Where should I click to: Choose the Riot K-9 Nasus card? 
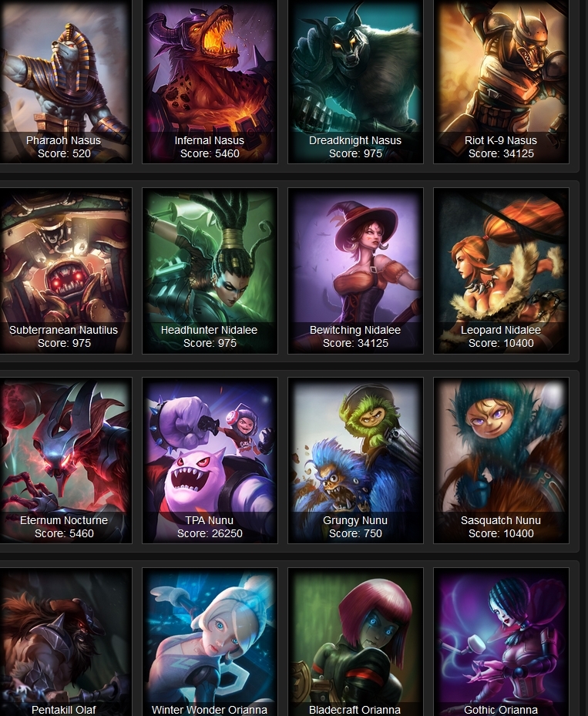pyautogui.click(x=501, y=81)
